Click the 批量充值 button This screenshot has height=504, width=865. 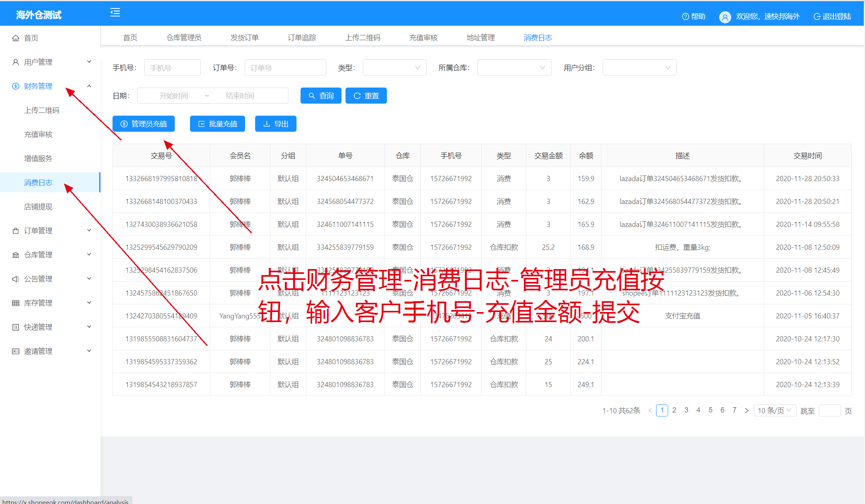[217, 124]
